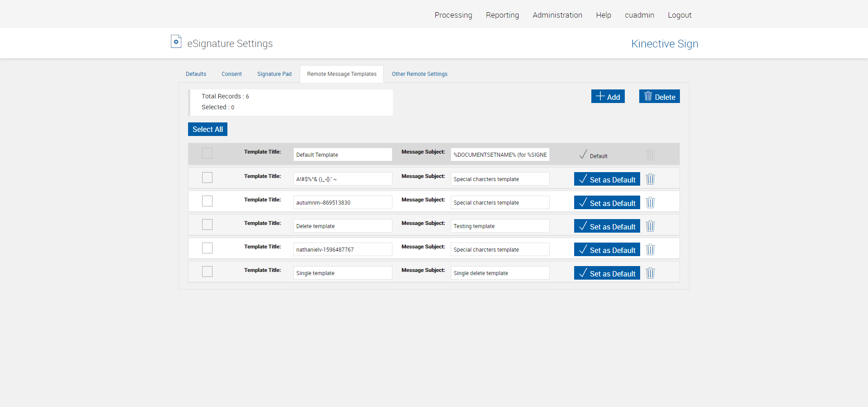Screen dimensions: 868x407
Task: Delete the Single template row via trash icon
Action: point(650,273)
